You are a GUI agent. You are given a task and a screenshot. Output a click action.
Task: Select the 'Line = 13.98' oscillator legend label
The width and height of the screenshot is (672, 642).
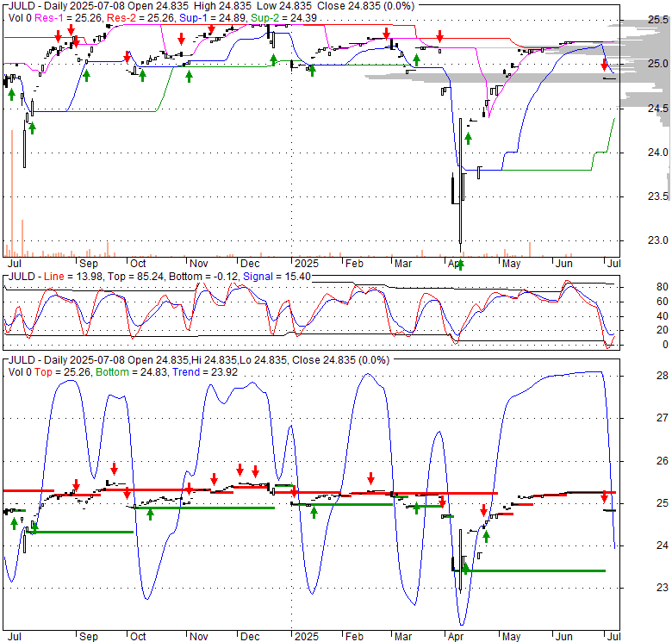click(x=73, y=277)
